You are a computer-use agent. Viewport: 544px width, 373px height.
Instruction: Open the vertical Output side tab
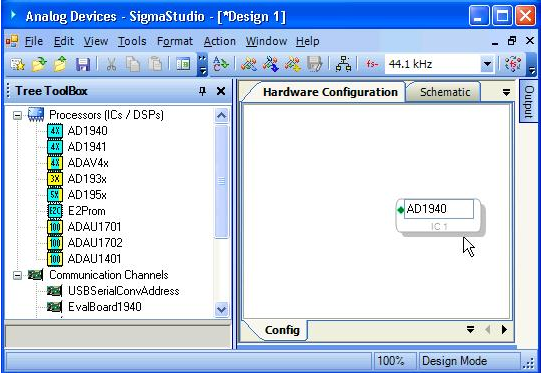[528, 101]
